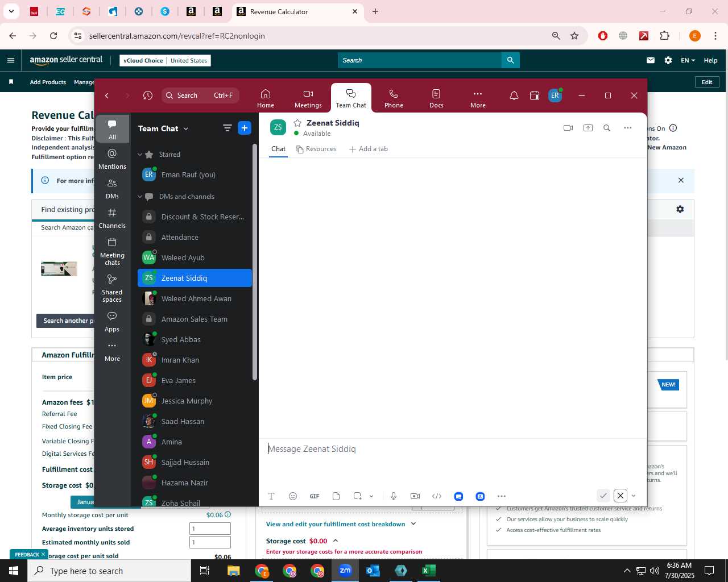Open composer's more options ellipsis
Viewport: 728px width, 582px height.
(502, 496)
